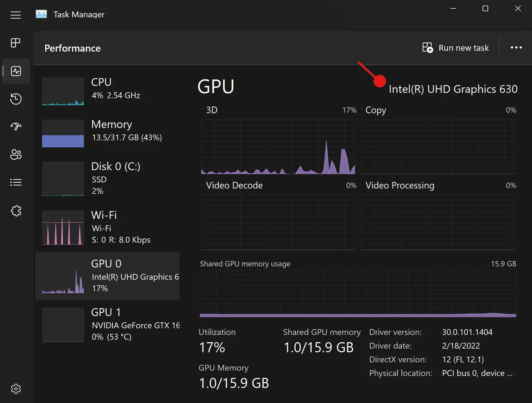This screenshot has width=532, height=403.
Task: Click the 3D engine usage graph
Action: point(278,147)
